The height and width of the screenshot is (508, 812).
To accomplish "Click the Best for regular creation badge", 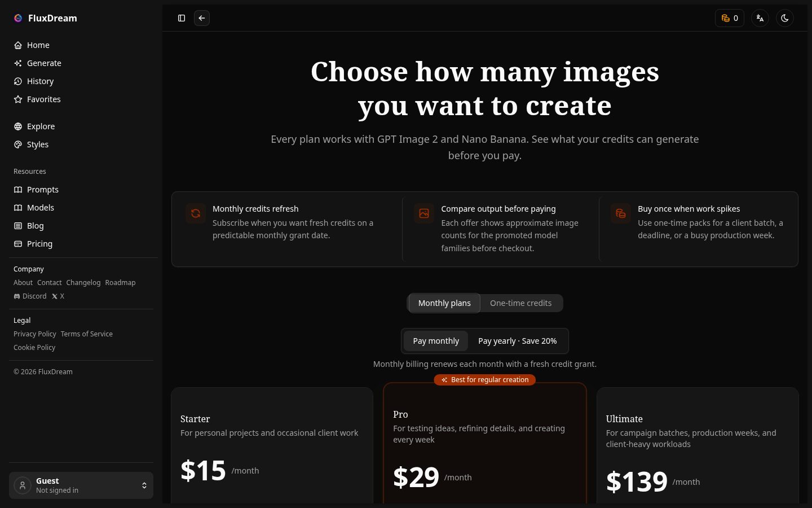I will pyautogui.click(x=485, y=380).
